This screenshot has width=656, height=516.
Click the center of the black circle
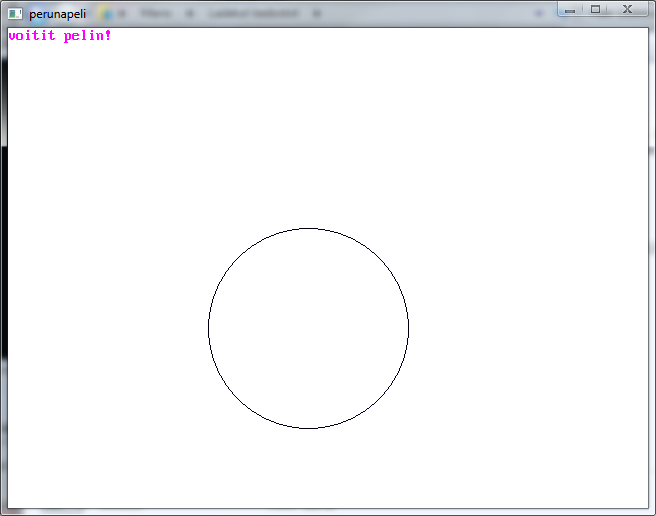coord(308,328)
